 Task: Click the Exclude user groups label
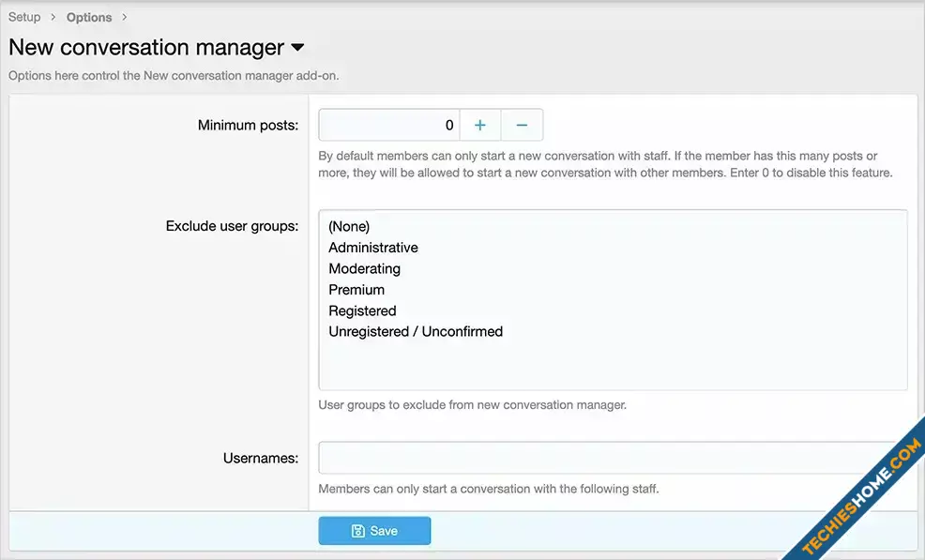click(x=232, y=226)
